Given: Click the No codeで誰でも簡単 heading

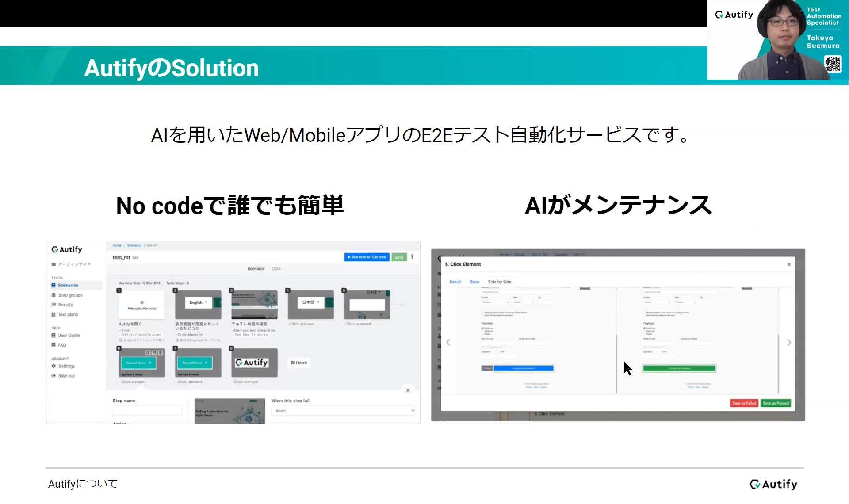Looking at the screenshot, I should [230, 206].
